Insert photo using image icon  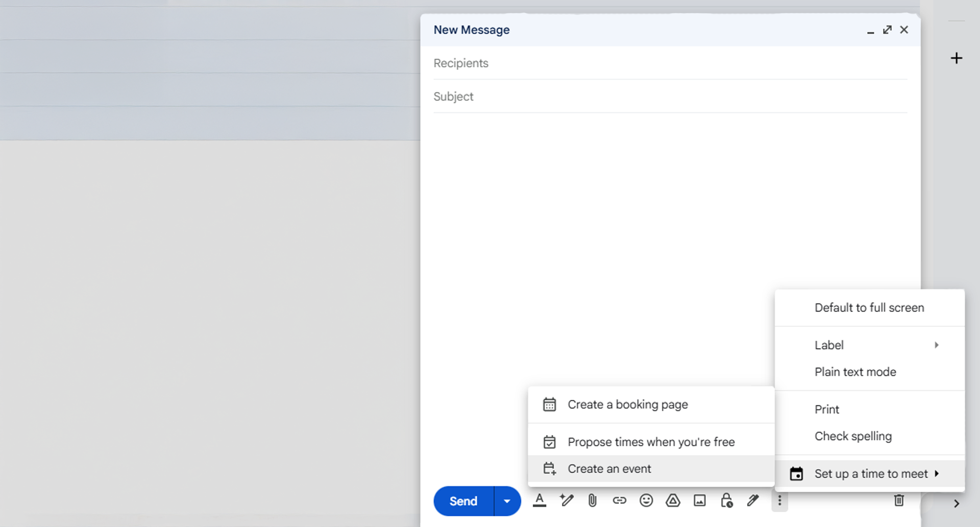pyautogui.click(x=699, y=501)
